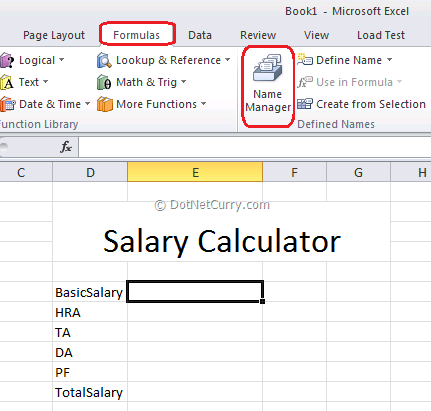Select the DA cell

[x=90, y=352]
